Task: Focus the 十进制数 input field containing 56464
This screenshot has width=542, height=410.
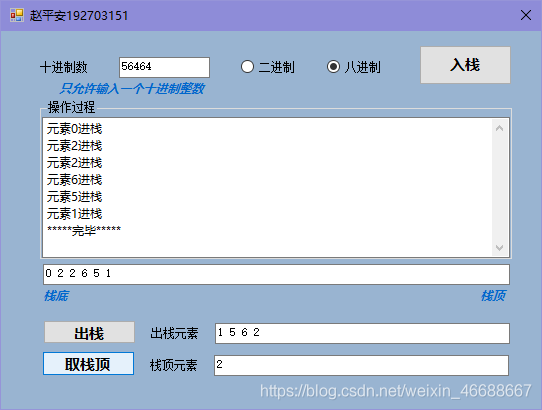Action: [x=164, y=67]
